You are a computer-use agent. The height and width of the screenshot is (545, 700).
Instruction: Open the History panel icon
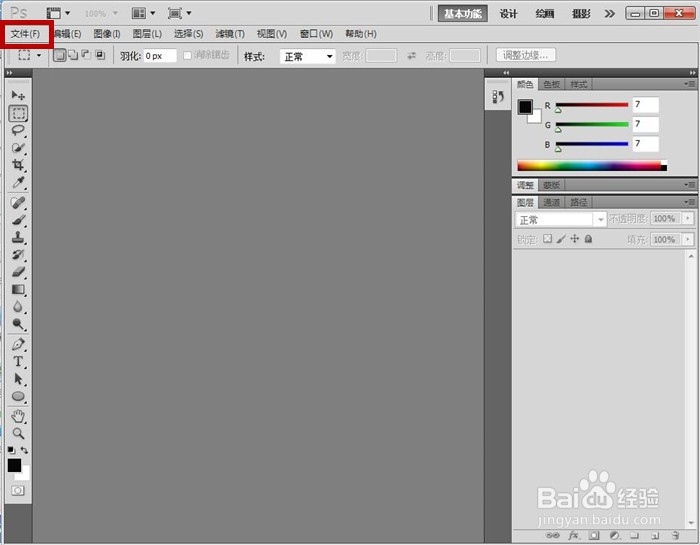[498, 96]
